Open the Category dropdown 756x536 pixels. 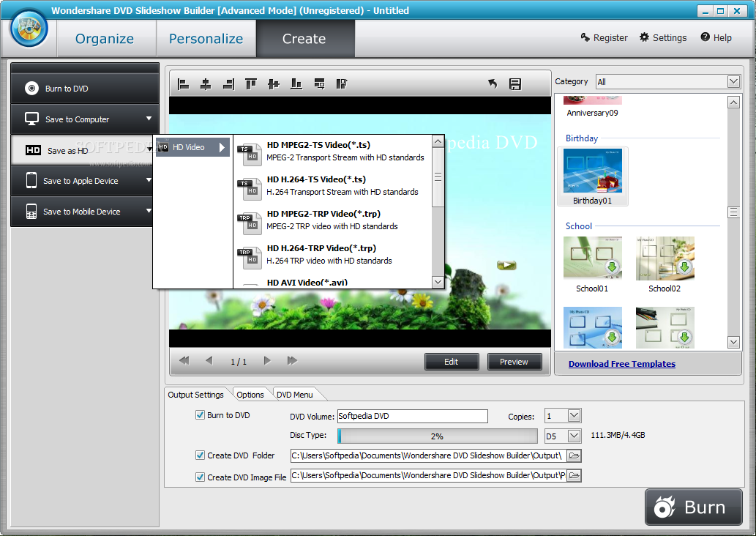pyautogui.click(x=733, y=81)
